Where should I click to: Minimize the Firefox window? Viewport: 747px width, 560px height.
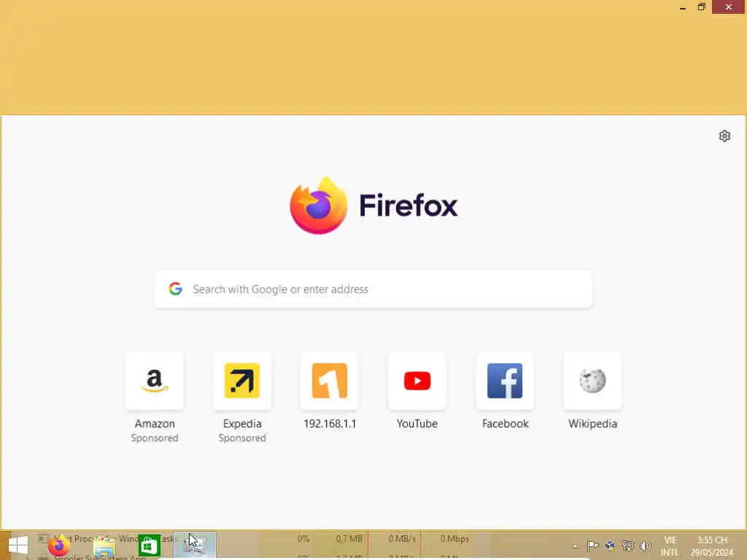click(x=683, y=7)
